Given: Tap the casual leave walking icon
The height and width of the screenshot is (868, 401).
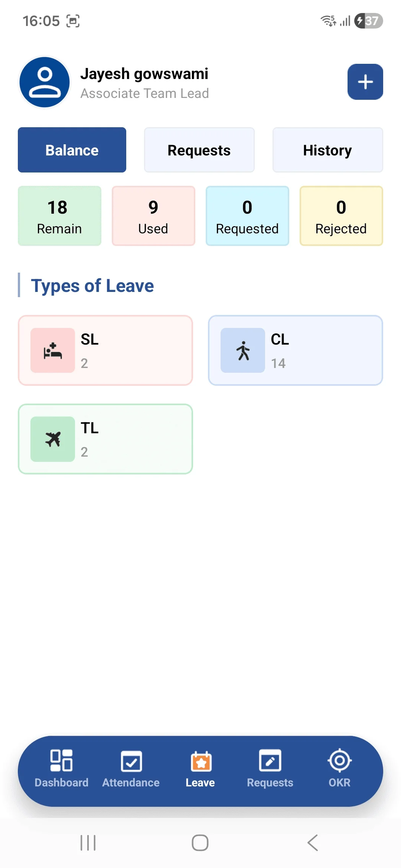Looking at the screenshot, I should point(243,351).
